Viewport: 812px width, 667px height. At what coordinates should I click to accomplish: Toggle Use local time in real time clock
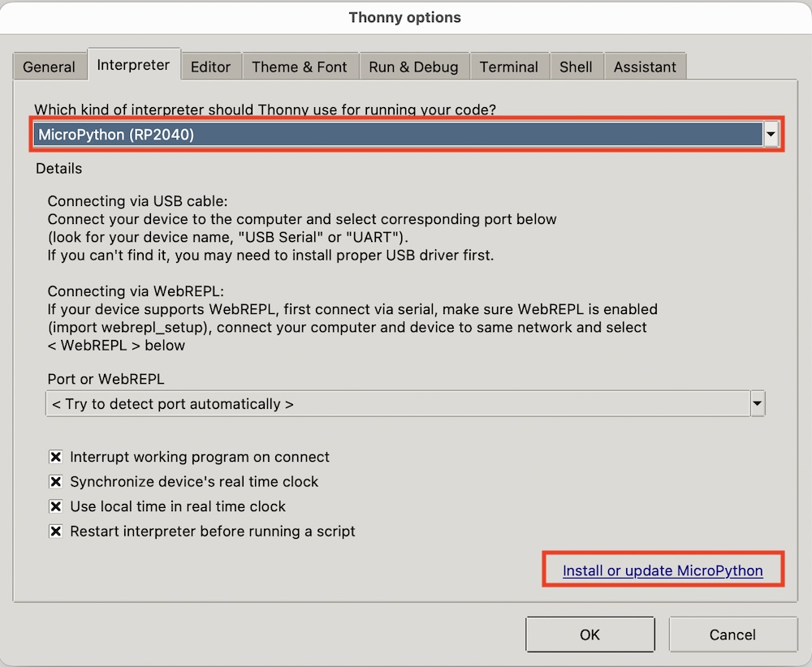coord(56,506)
